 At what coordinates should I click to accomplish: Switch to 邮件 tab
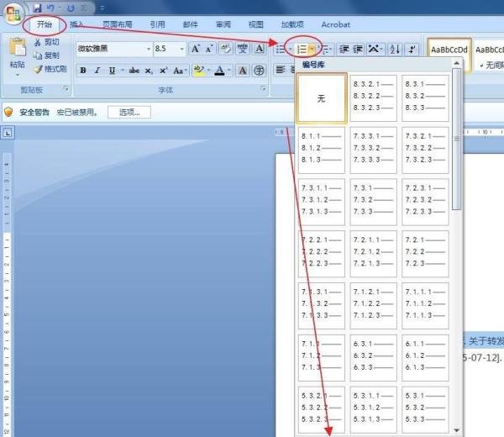tap(191, 24)
